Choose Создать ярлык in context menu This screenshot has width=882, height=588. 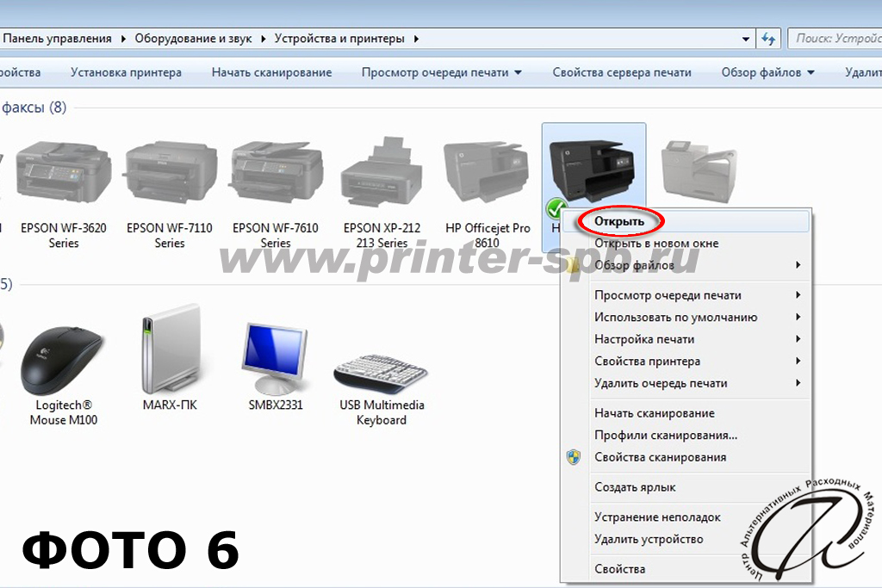pyautogui.click(x=685, y=487)
